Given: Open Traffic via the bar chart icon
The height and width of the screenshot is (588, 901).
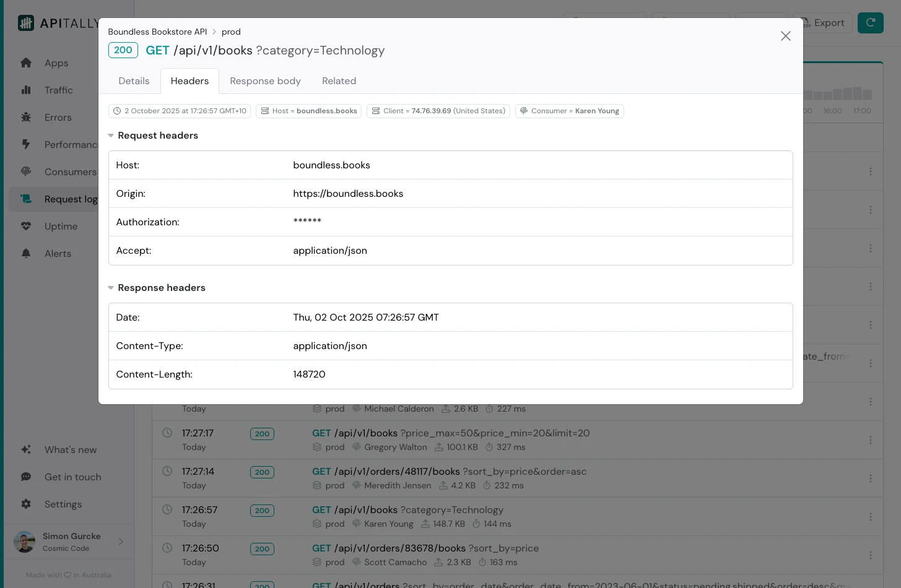Looking at the screenshot, I should (x=26, y=90).
